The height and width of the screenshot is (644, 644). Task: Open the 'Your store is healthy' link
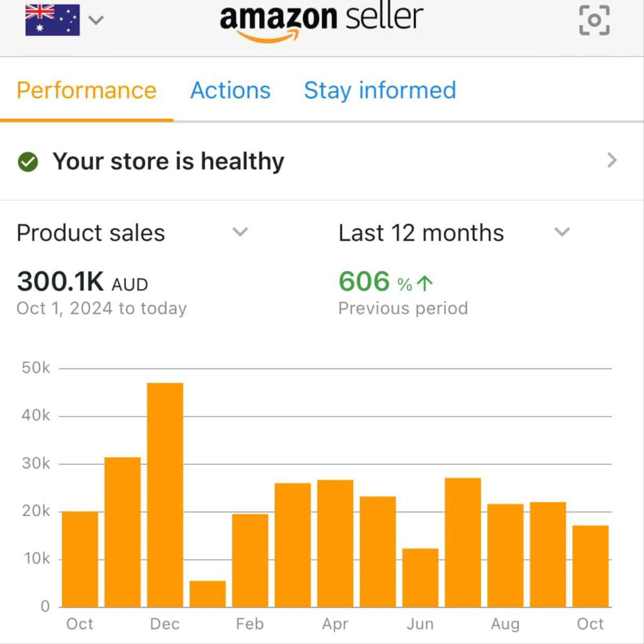tap(168, 161)
